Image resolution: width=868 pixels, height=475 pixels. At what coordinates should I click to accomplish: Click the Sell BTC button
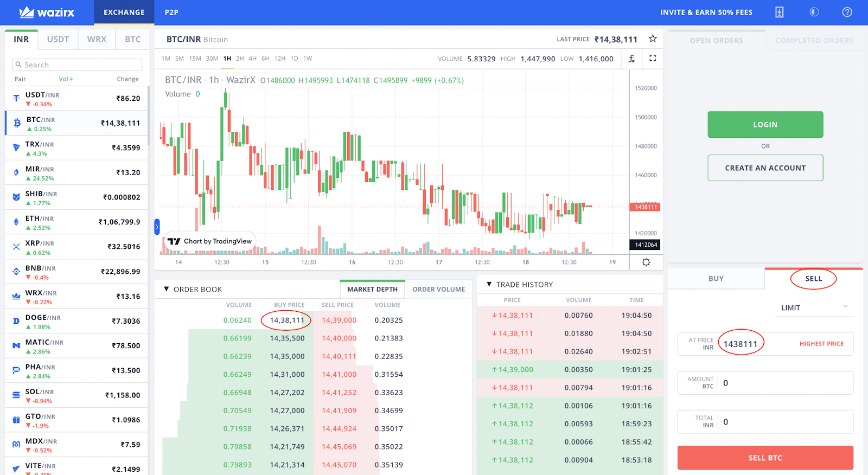pyautogui.click(x=765, y=458)
